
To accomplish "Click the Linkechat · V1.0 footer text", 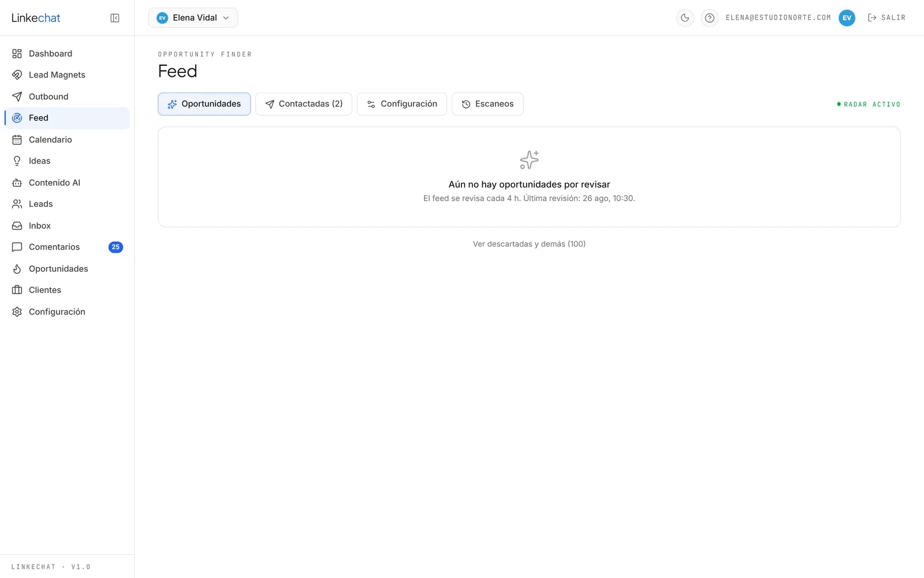I will pyautogui.click(x=51, y=567).
